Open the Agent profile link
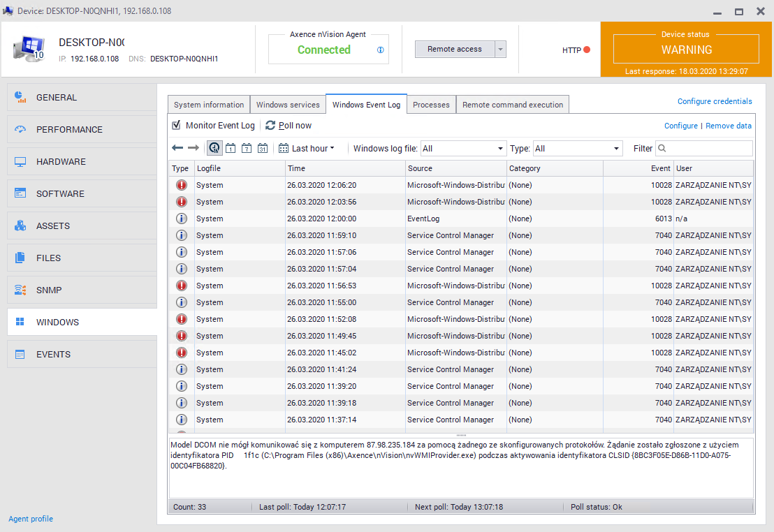This screenshot has height=532, width=774. click(31, 519)
